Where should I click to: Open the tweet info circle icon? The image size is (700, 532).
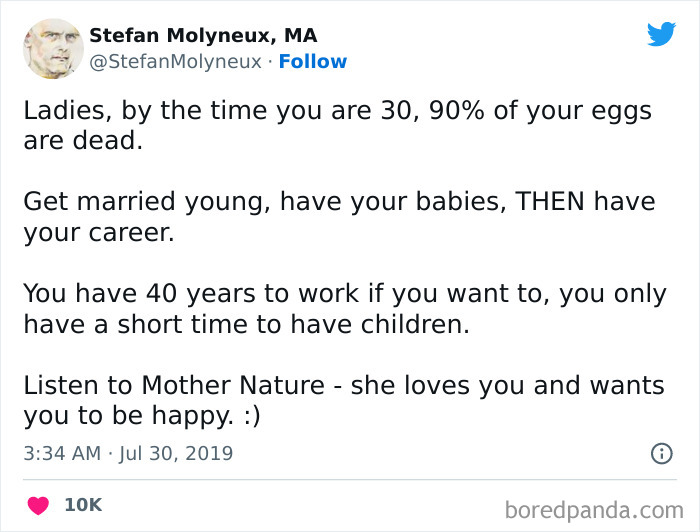pyautogui.click(x=661, y=453)
